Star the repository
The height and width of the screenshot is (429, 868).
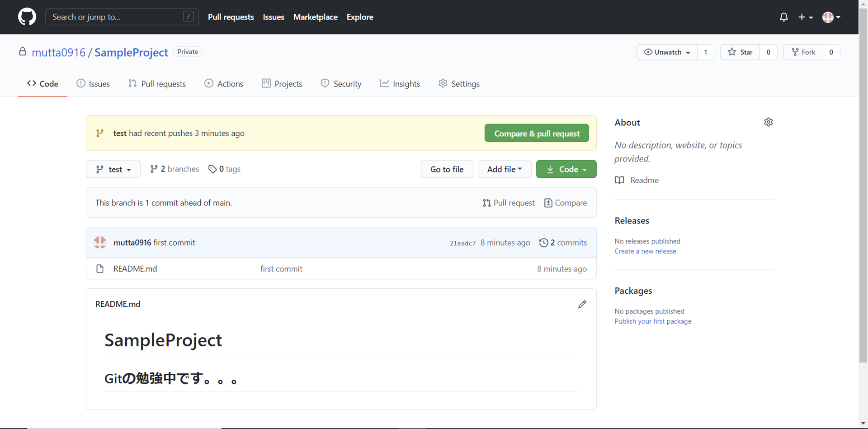[740, 52]
